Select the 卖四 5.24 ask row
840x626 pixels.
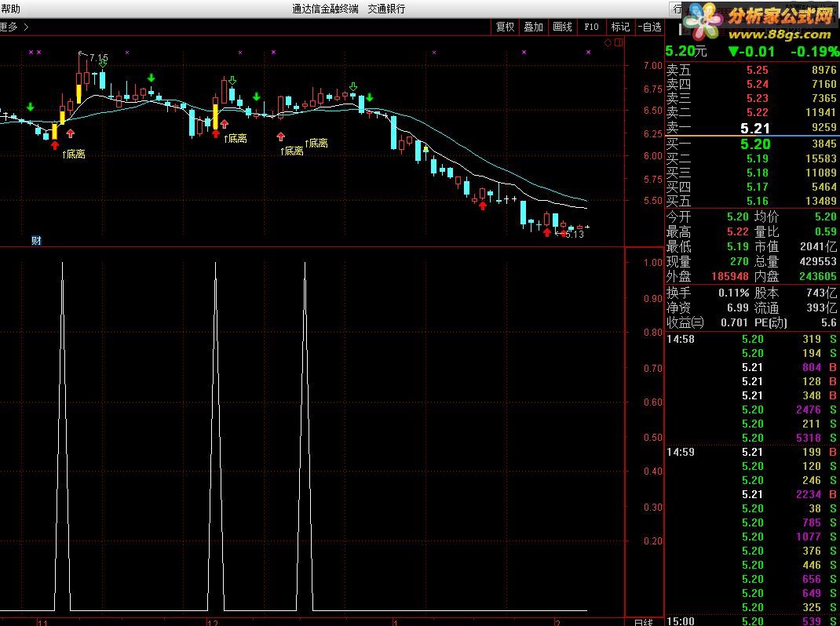(x=751, y=84)
